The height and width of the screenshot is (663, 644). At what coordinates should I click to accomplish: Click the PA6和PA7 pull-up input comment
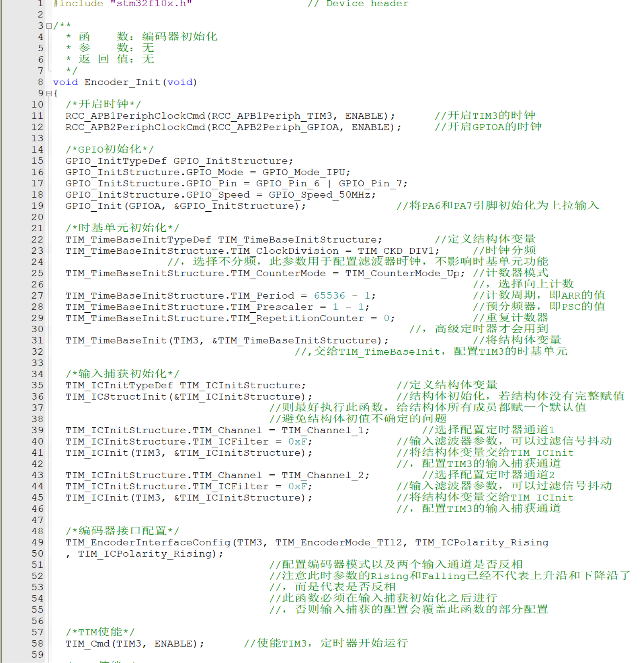(498, 205)
